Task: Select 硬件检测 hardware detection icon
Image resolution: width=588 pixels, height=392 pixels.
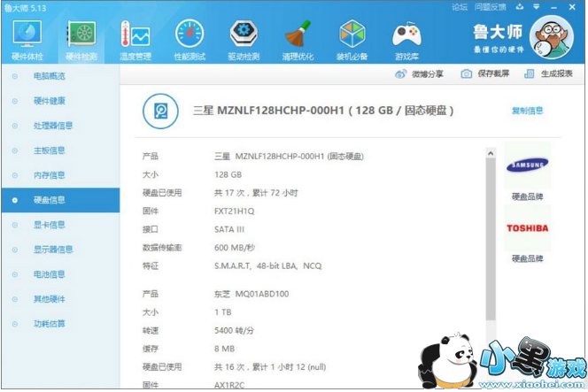Action: [x=81, y=34]
